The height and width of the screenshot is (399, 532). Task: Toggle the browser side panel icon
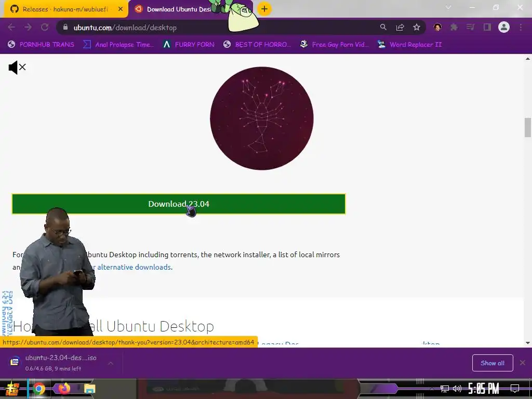[487, 27]
